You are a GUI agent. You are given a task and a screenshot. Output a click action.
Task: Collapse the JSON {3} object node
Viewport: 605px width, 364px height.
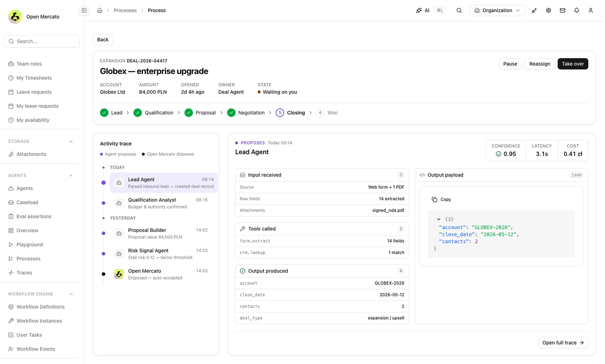pos(439,219)
